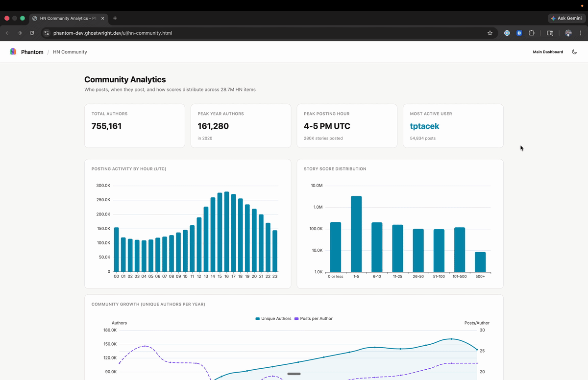
Task: Open Chrome's three-dot browser menu
Action: pyautogui.click(x=580, y=33)
